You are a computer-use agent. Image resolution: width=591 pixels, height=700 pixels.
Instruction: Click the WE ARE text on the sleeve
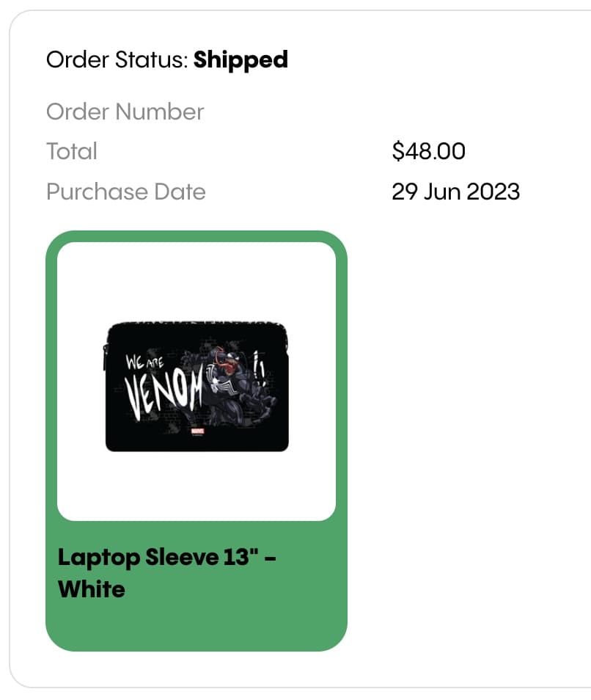click(144, 362)
